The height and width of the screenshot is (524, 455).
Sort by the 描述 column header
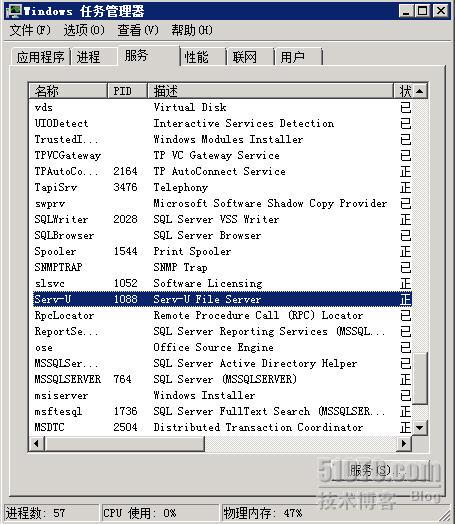271,91
